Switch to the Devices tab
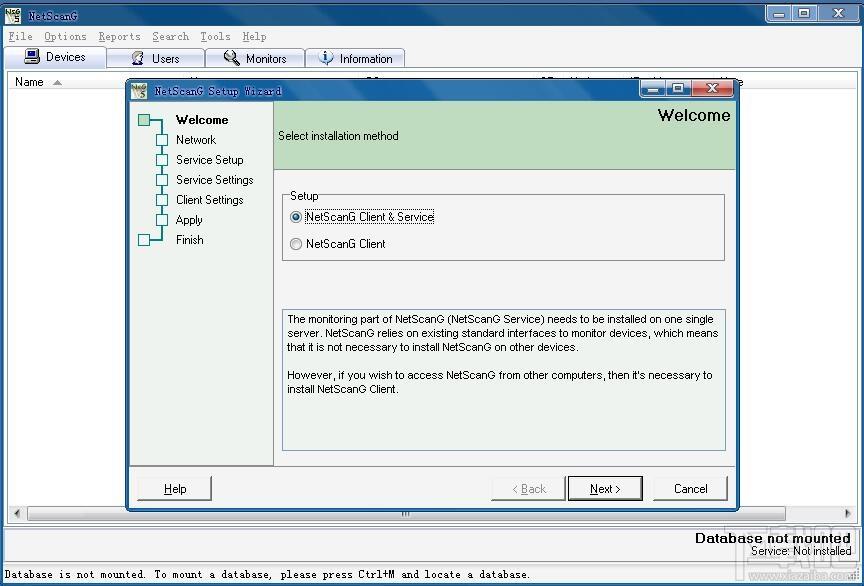Image resolution: width=864 pixels, height=586 pixels. coord(55,57)
